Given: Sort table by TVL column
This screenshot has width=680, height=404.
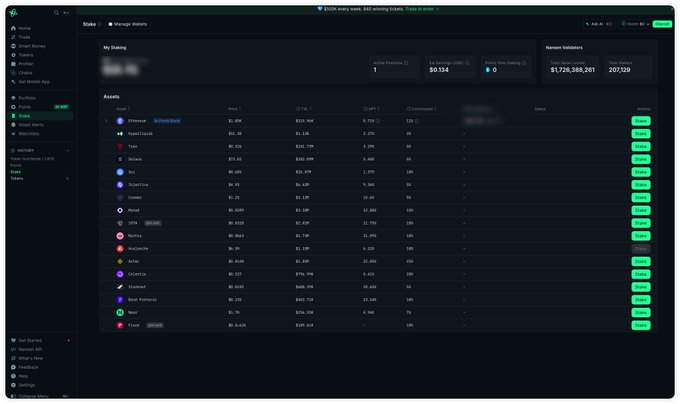Looking at the screenshot, I should (304, 109).
